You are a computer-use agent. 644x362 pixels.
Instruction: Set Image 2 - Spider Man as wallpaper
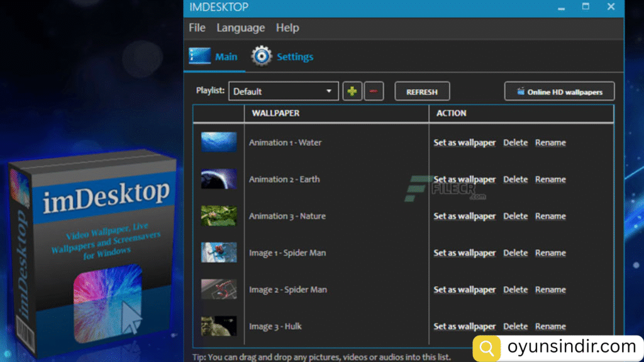tap(464, 290)
